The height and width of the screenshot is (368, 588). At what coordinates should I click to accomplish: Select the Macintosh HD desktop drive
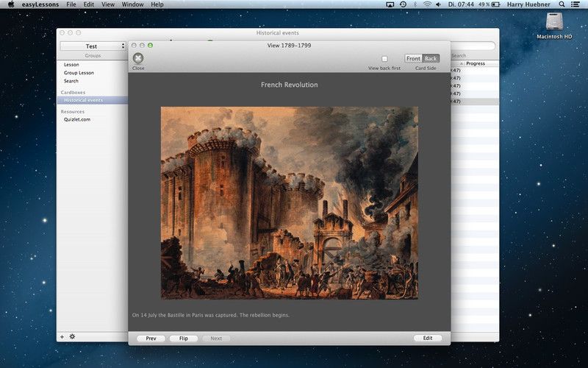pyautogui.click(x=554, y=26)
